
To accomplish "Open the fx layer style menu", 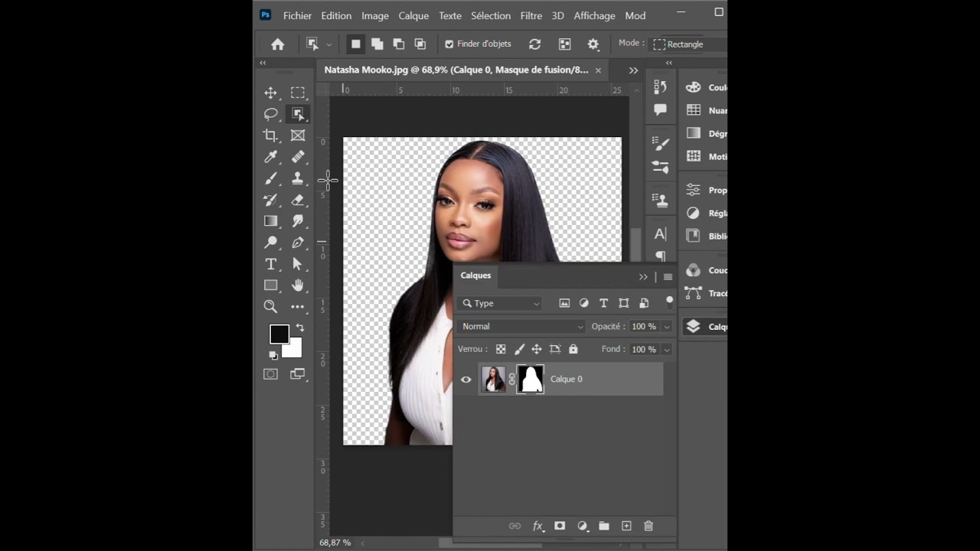I will tap(538, 526).
